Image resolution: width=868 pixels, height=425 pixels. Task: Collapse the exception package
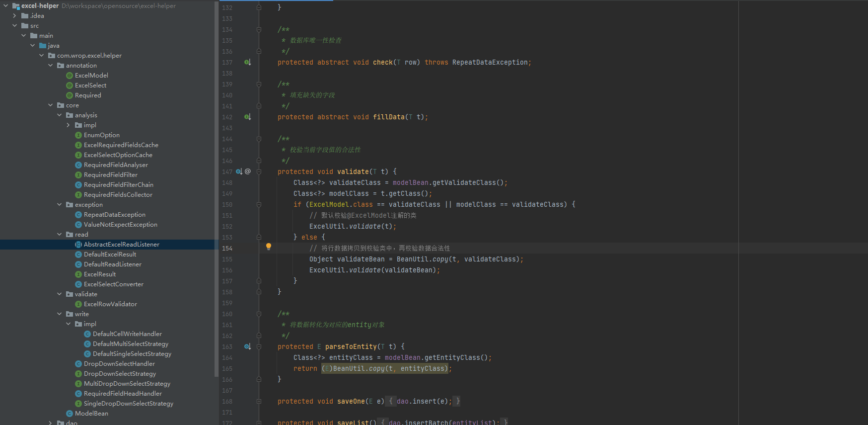pos(59,205)
